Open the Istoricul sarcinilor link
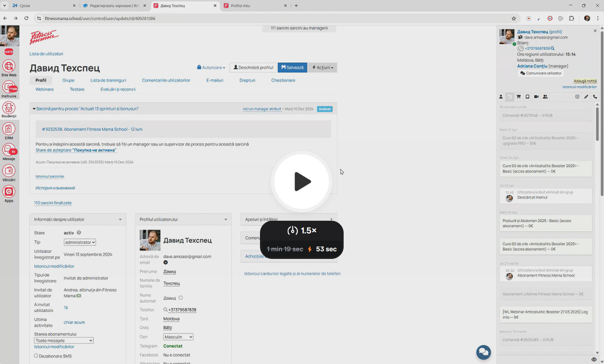The width and height of the screenshot is (604, 364). (x=50, y=176)
